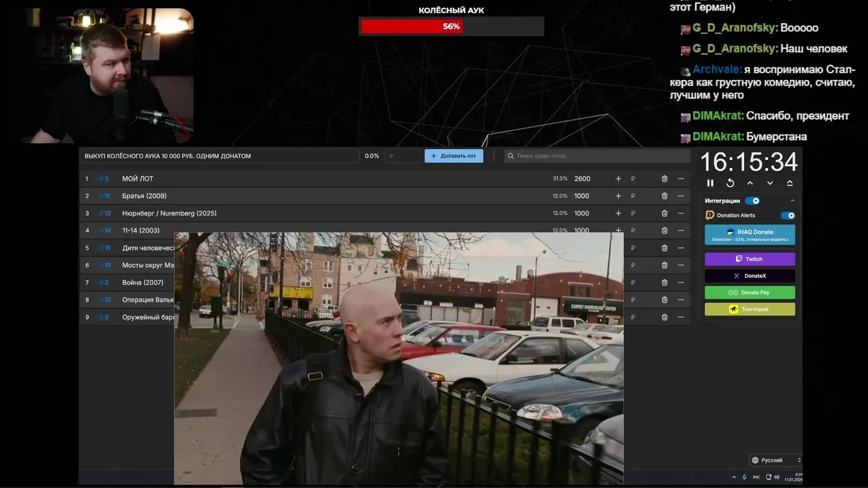
Task: Click the ruble field on МОЙ ЛОТ row
Action: pos(641,179)
